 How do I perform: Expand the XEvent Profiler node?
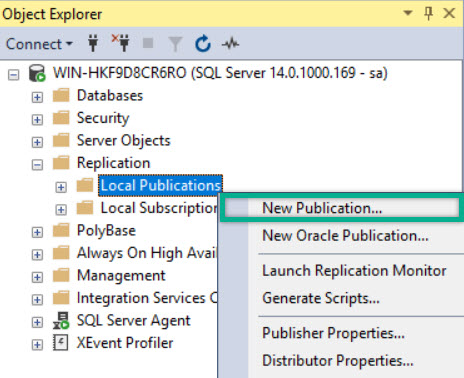click(37, 345)
